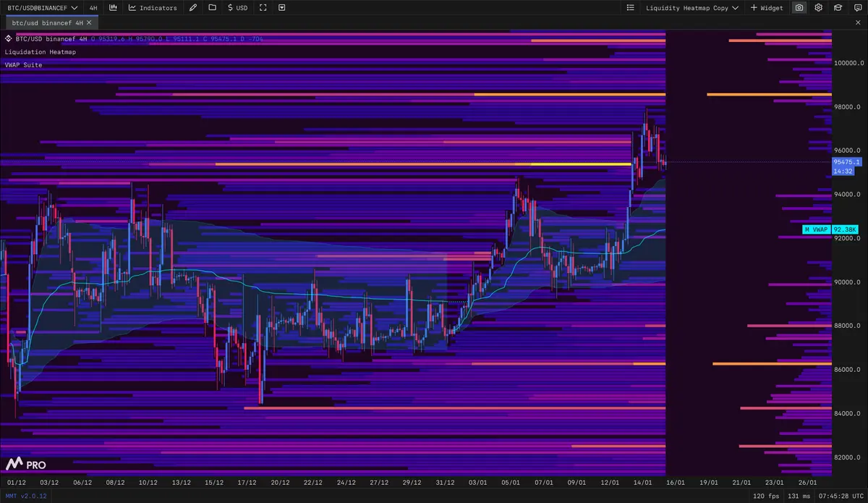Open the square dropdown-arrow icon menu
The image size is (868, 503).
click(281, 8)
